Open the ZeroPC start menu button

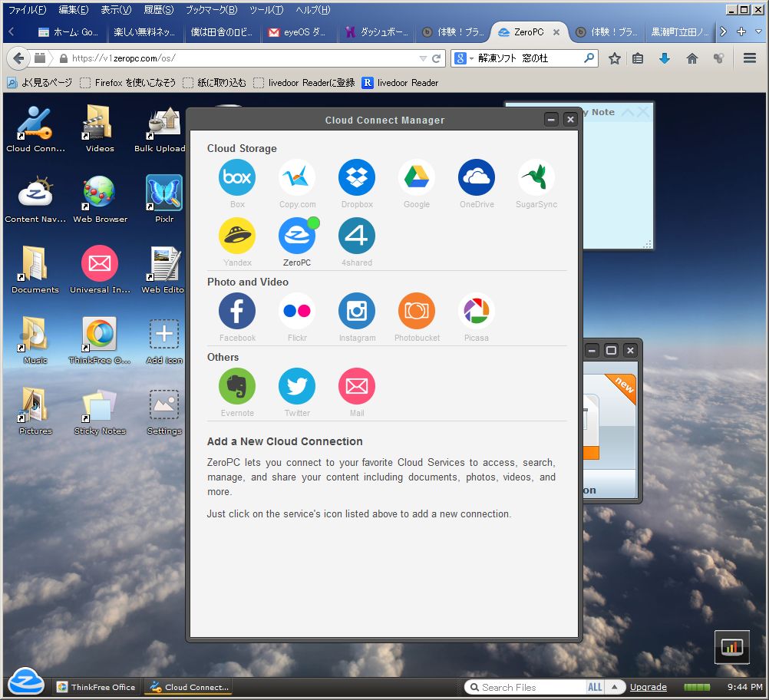(26, 682)
